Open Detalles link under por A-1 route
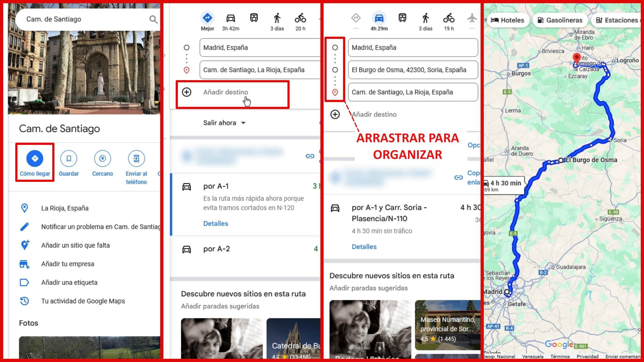The image size is (644, 362). pyautogui.click(x=216, y=223)
